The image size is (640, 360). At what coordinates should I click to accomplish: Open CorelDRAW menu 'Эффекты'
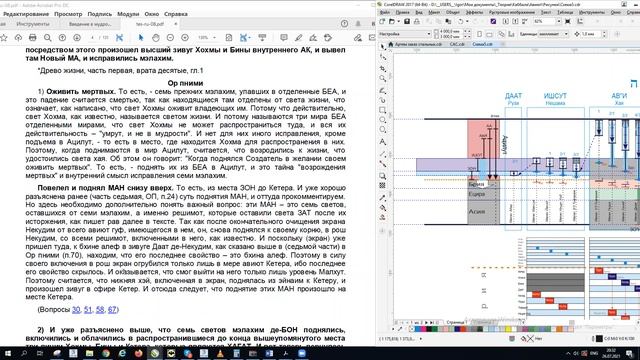pos(475,12)
